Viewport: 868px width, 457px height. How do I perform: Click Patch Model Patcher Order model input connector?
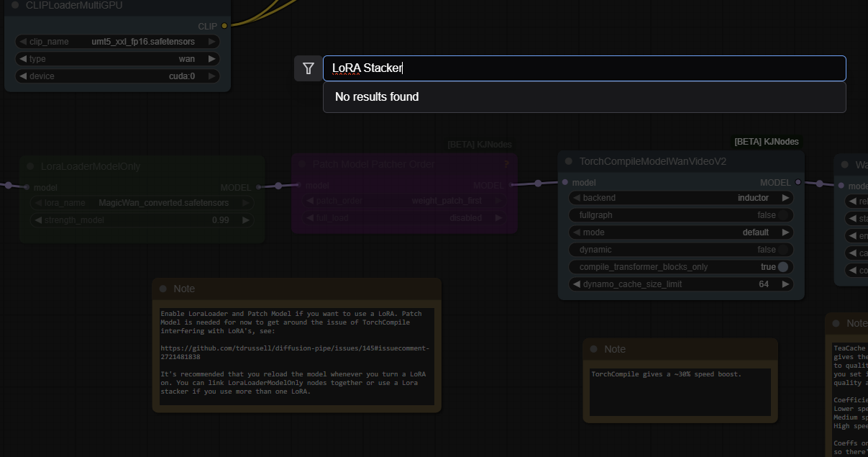pyautogui.click(x=298, y=185)
